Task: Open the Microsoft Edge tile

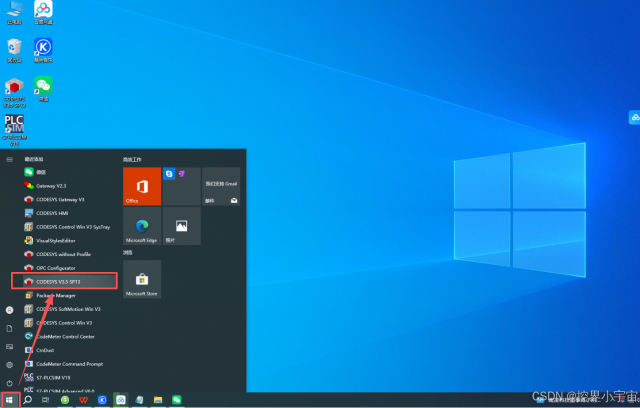Action: point(141,227)
